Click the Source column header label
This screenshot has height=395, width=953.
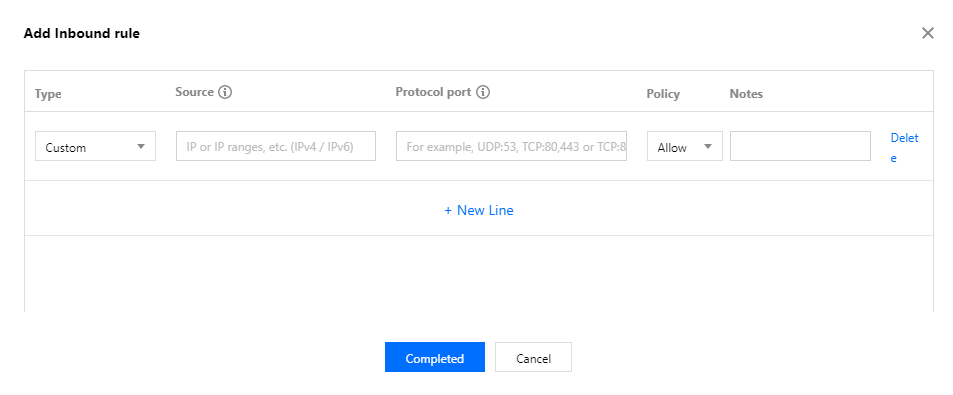[x=194, y=92]
